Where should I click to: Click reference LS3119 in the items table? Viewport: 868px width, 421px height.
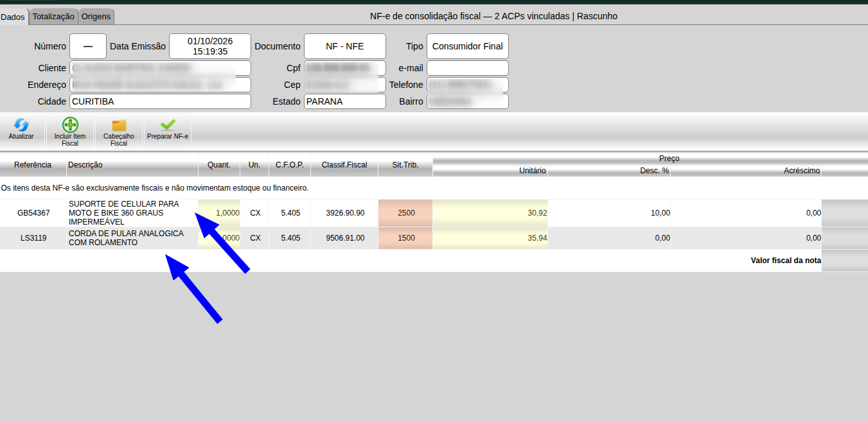click(x=33, y=238)
